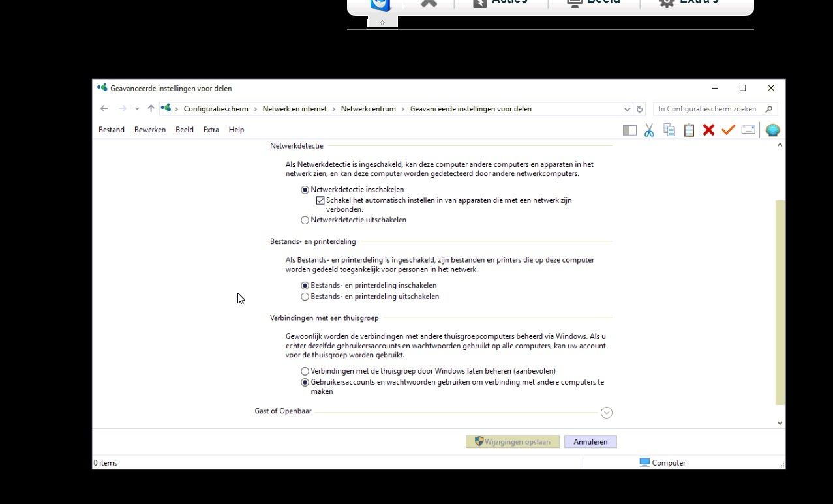Click the Netwerkdetectie section heading
The image size is (833, 504).
(297, 146)
